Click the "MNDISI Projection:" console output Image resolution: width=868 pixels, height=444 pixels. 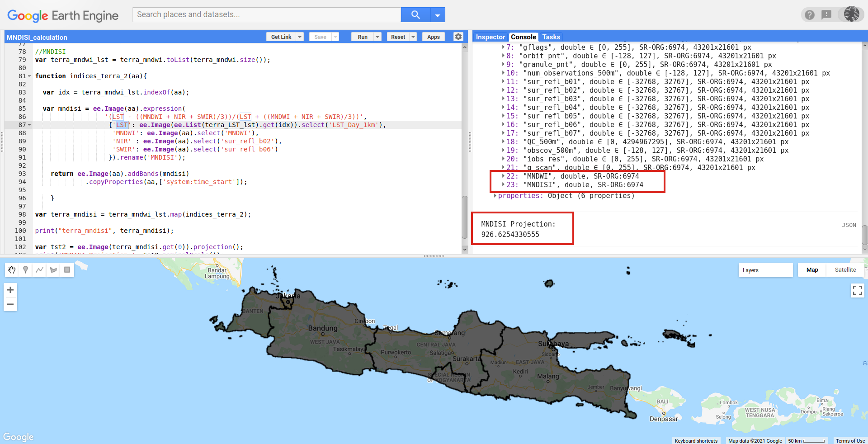518,224
